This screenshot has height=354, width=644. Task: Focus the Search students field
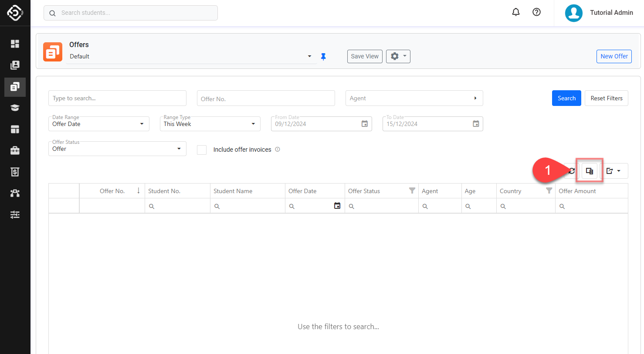click(x=131, y=13)
